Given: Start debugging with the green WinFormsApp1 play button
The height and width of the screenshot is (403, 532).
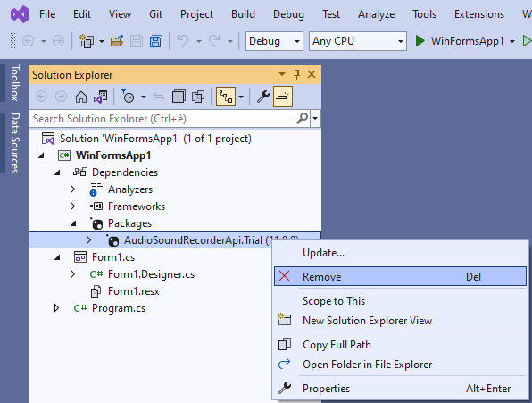Looking at the screenshot, I should (x=420, y=41).
